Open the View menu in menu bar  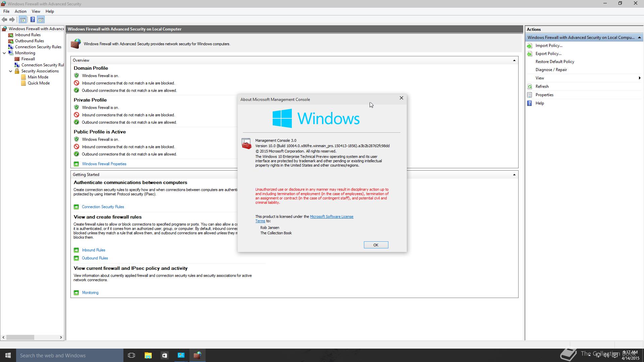[36, 11]
